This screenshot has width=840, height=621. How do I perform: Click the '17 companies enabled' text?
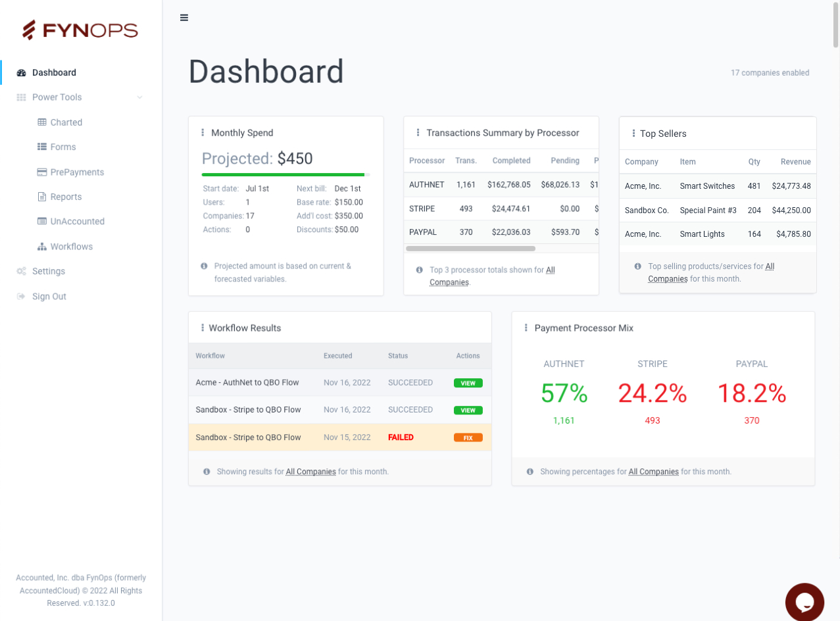[770, 73]
